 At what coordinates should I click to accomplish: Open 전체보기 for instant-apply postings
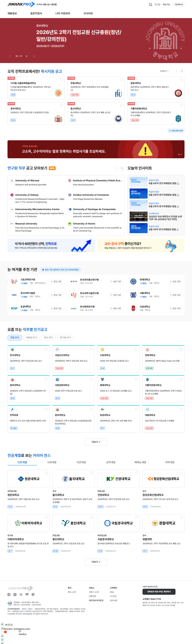click(x=164, y=71)
